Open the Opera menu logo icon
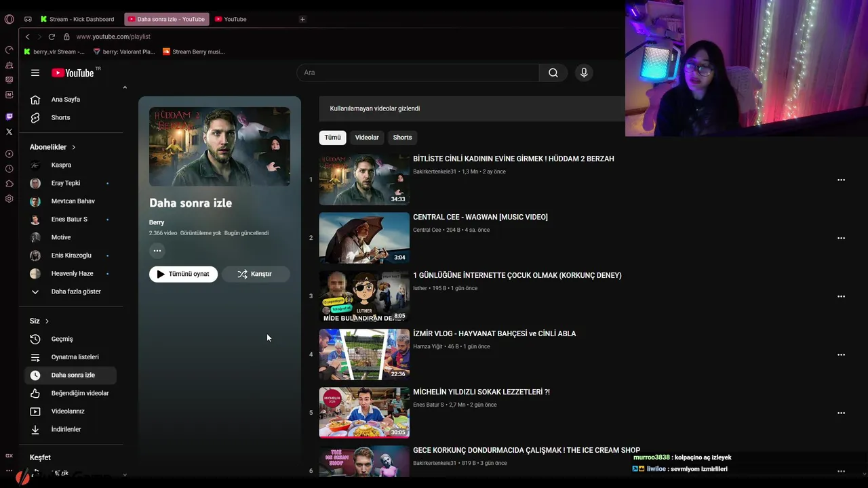The image size is (868, 488). 9,19
